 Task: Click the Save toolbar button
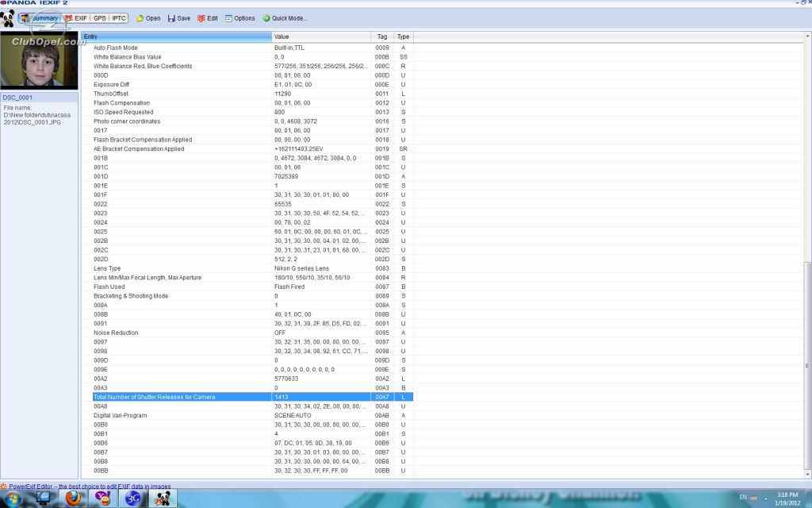[x=179, y=18]
